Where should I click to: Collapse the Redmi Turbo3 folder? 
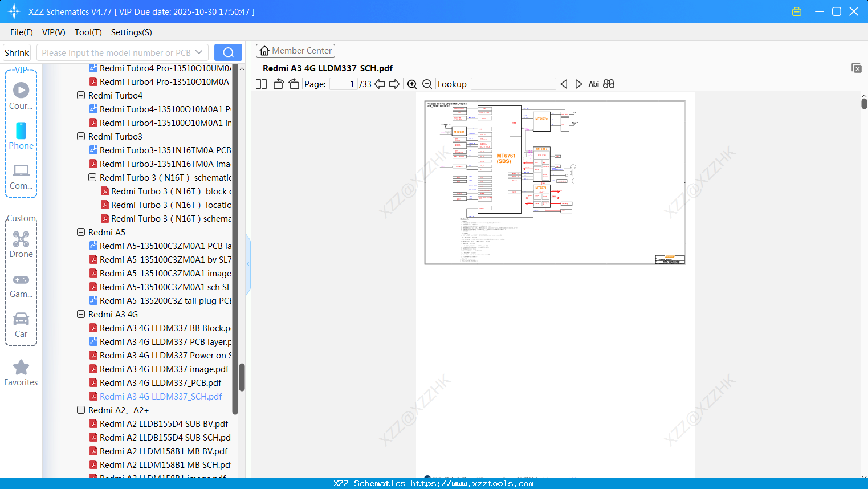[81, 137]
